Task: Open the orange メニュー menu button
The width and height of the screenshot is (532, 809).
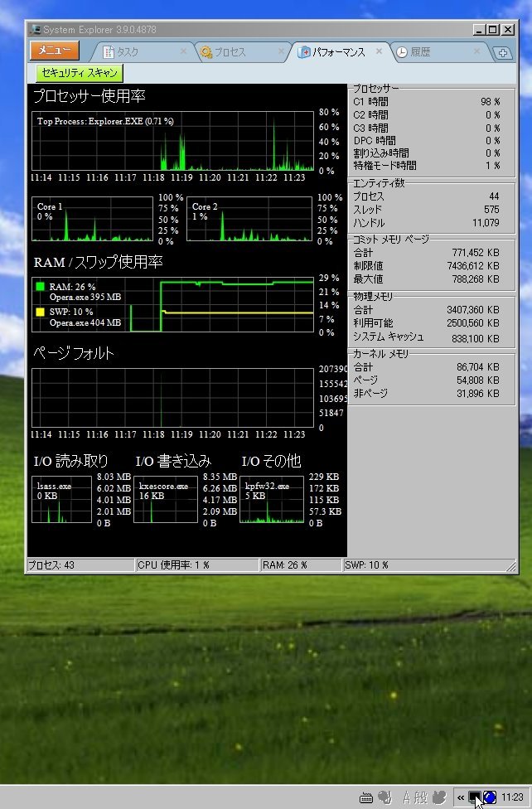Action: pyautogui.click(x=55, y=51)
